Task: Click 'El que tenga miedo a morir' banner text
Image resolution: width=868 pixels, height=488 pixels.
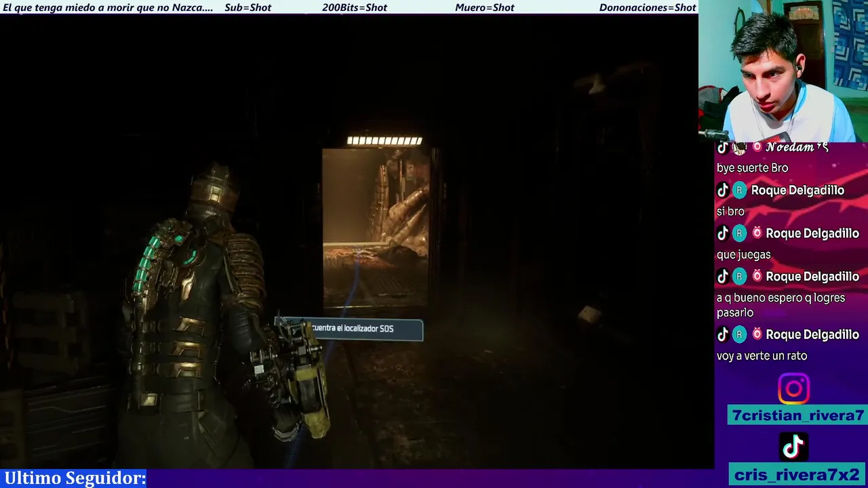Action: point(108,7)
